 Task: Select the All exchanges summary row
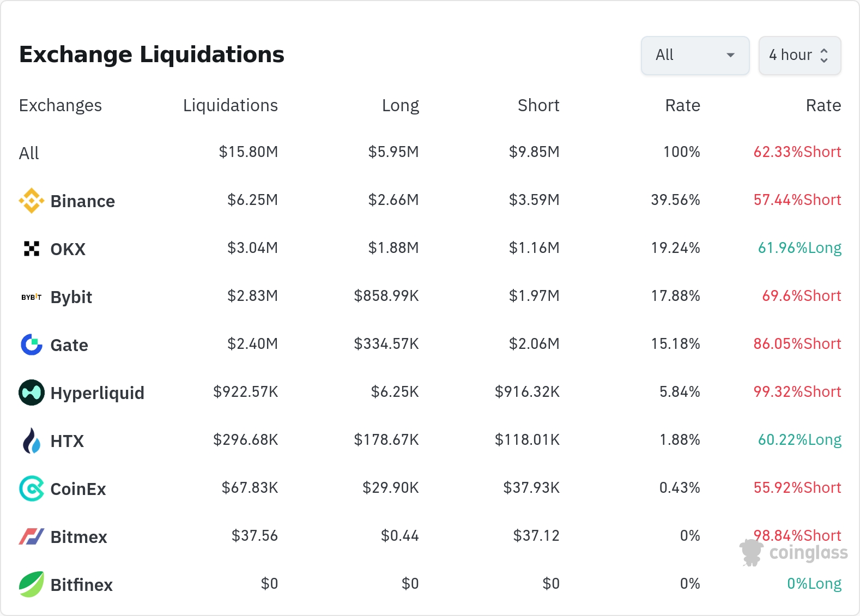pos(29,153)
